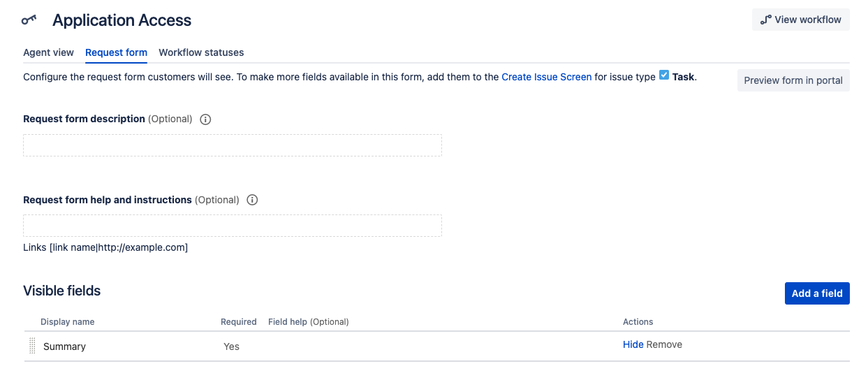
Task: Click the info icon next to Request form description
Action: 205,119
